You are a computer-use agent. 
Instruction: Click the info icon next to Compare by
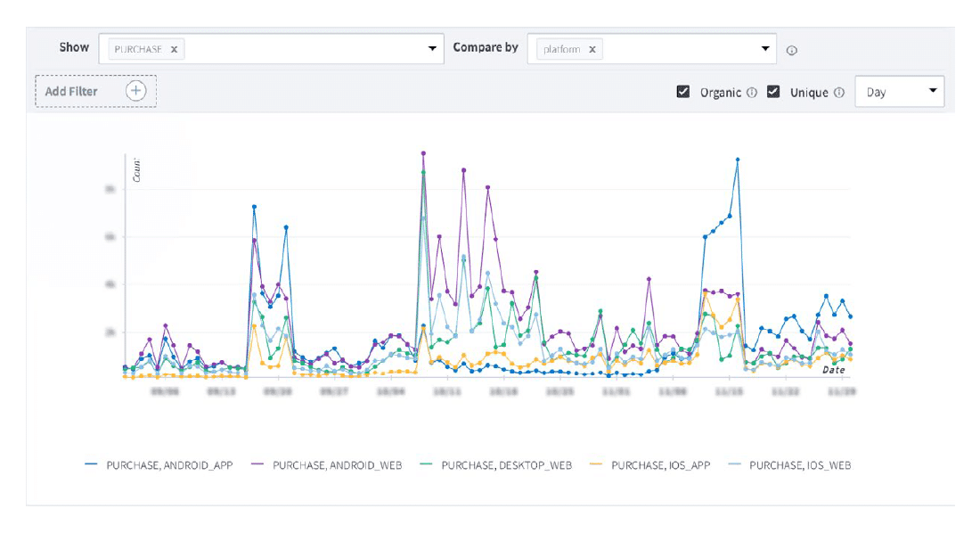pyautogui.click(x=793, y=52)
